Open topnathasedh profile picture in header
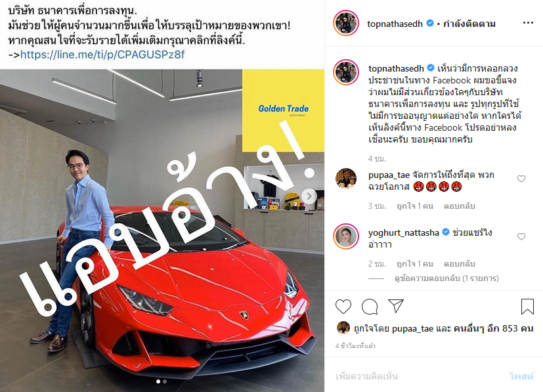Viewport: 543px width, 392px height. tap(346, 23)
